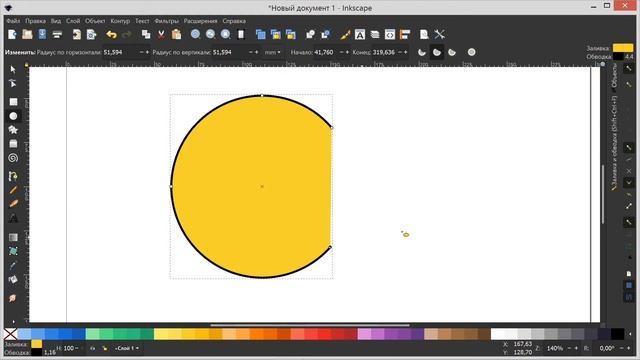
Task: Increase the rotation value with the plus
Action: [x=629, y=348]
